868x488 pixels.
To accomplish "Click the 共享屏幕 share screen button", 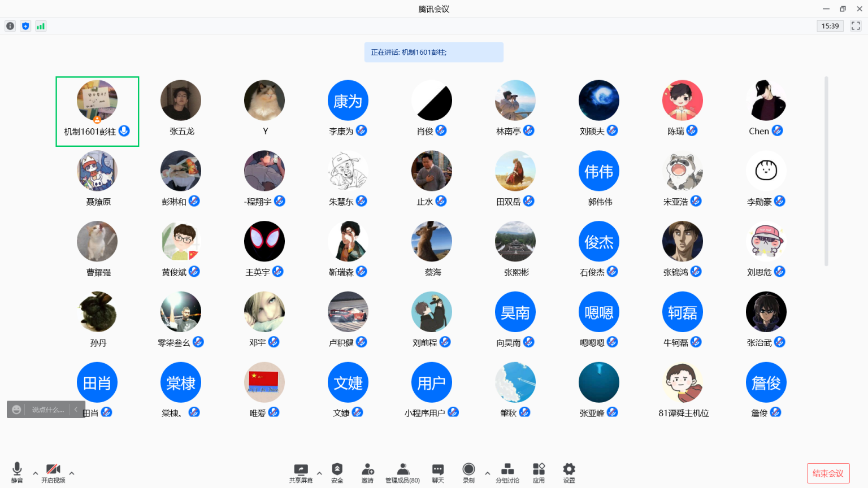I will pos(301,473).
